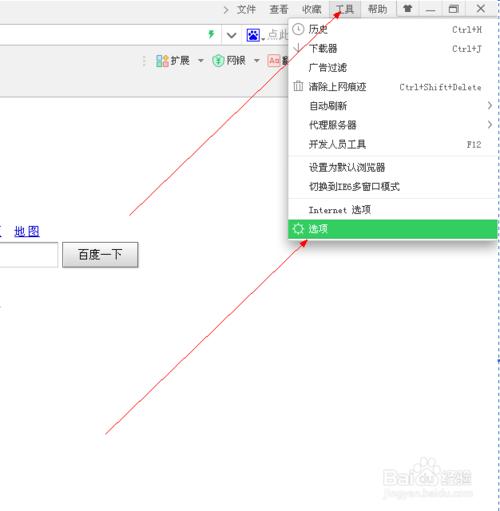Screen dimensions: 500x511
Task: Expand the menu bar chevron before 文件
Action: click(x=226, y=10)
